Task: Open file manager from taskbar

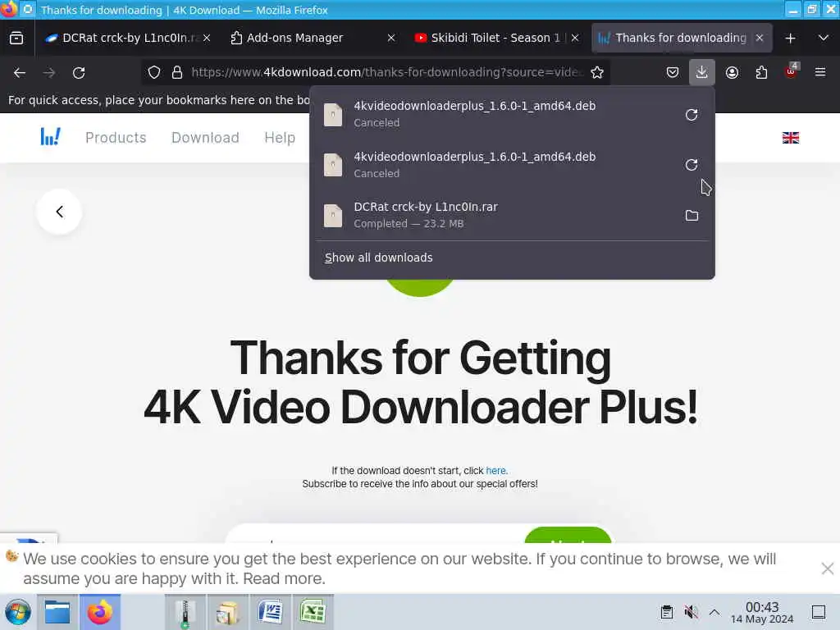Action: click(57, 612)
